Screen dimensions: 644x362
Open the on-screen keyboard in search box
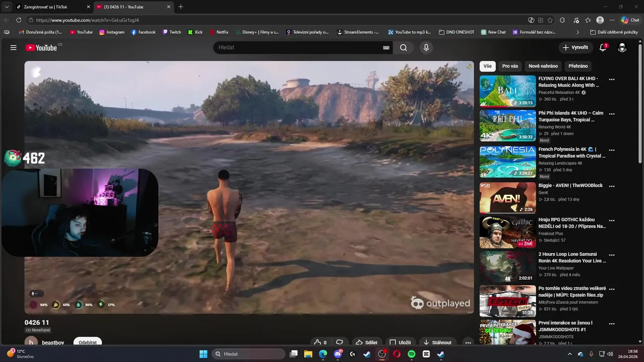[386, 47]
